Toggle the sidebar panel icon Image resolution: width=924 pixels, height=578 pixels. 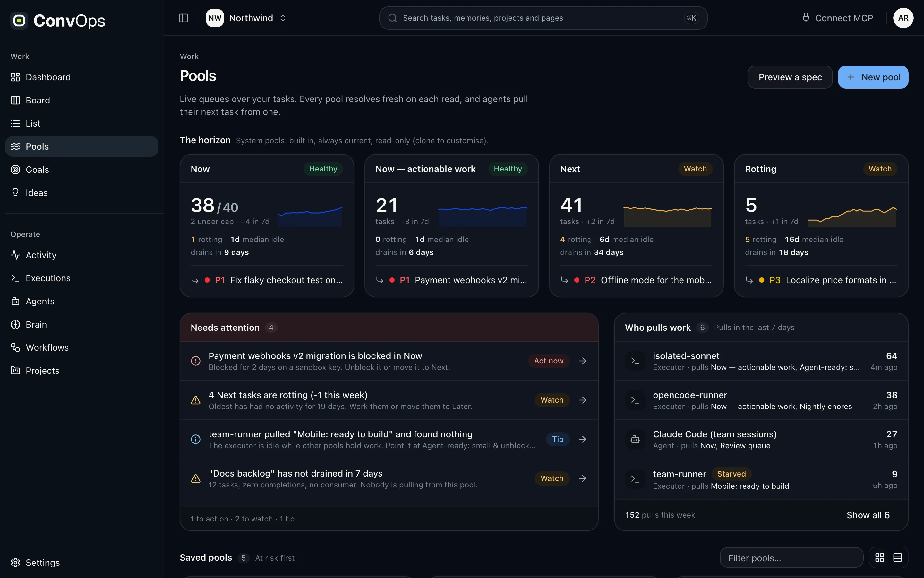click(x=183, y=18)
